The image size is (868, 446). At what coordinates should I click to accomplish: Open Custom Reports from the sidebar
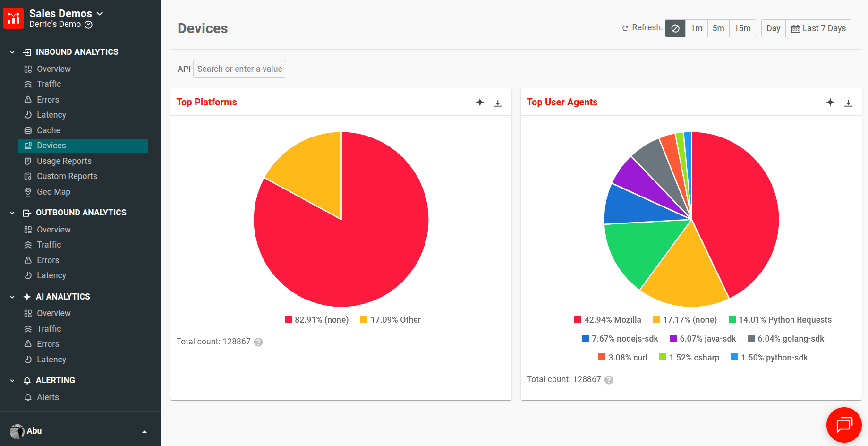[x=66, y=176]
